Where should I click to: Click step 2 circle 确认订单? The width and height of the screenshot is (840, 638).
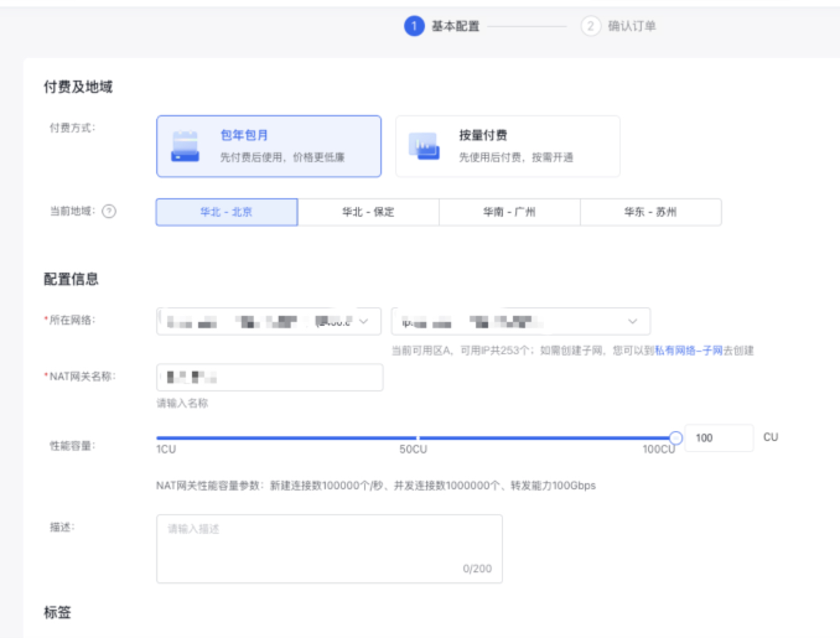coord(590,26)
